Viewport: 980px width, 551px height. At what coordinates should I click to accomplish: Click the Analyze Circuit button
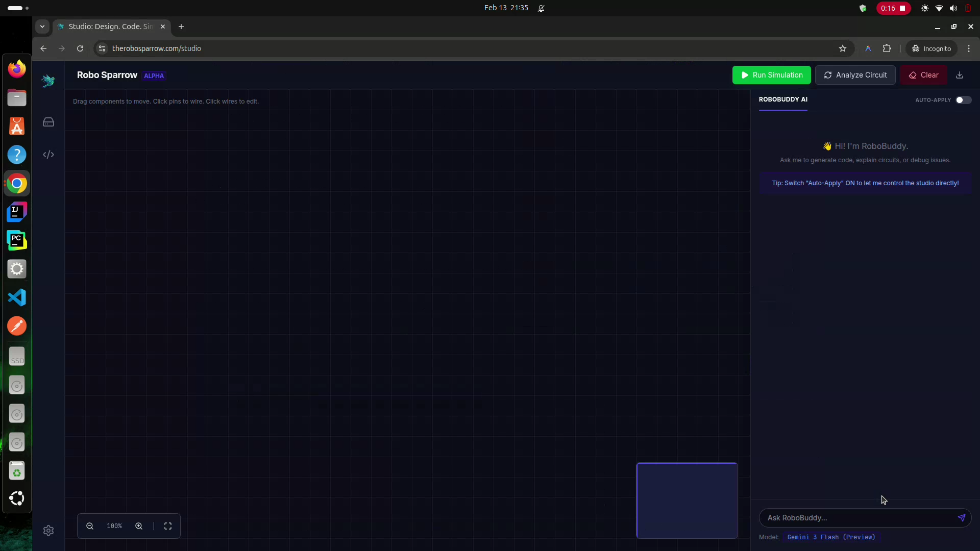(855, 75)
